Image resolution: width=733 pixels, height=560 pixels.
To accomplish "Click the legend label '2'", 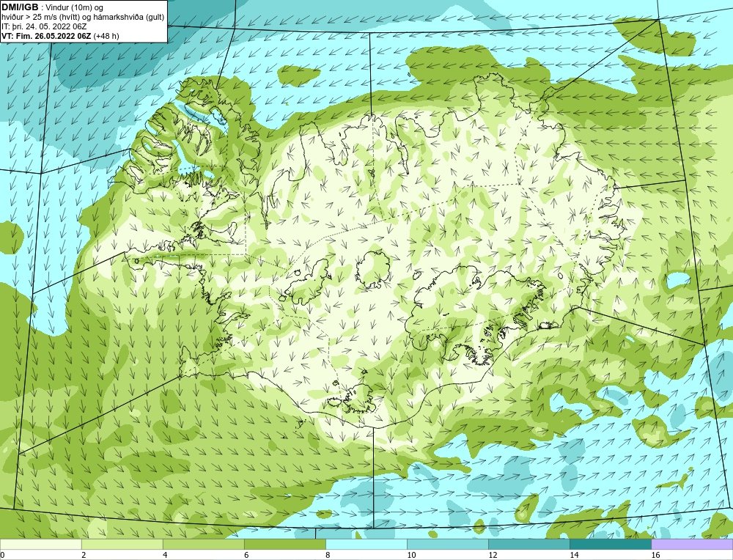I will (84, 555).
